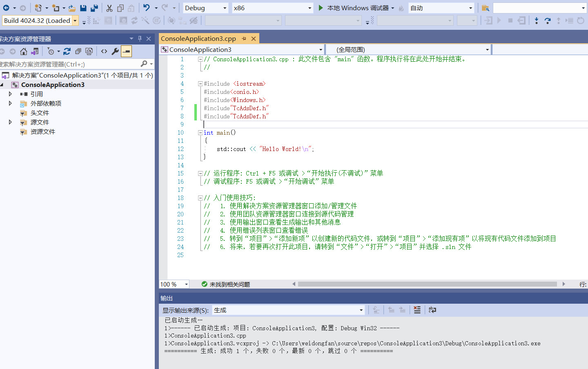Expand the 源文件 folder node

coord(10,122)
